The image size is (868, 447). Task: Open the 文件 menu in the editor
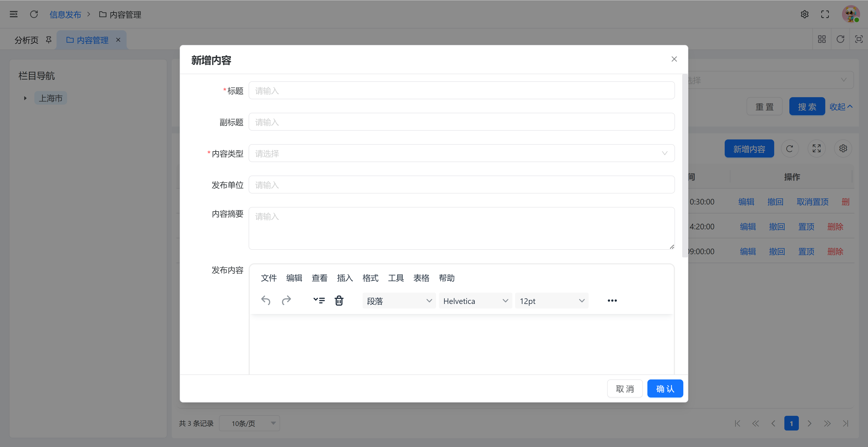(x=269, y=278)
